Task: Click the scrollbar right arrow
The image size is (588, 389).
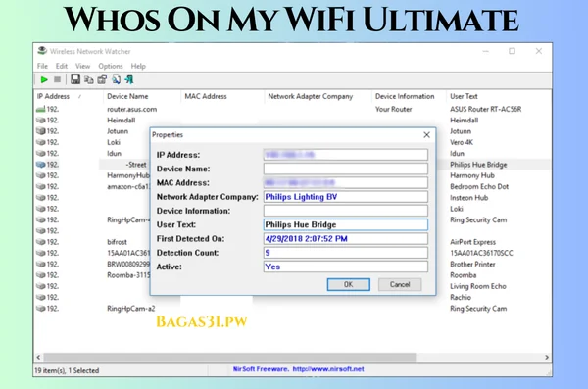Action: pos(547,357)
